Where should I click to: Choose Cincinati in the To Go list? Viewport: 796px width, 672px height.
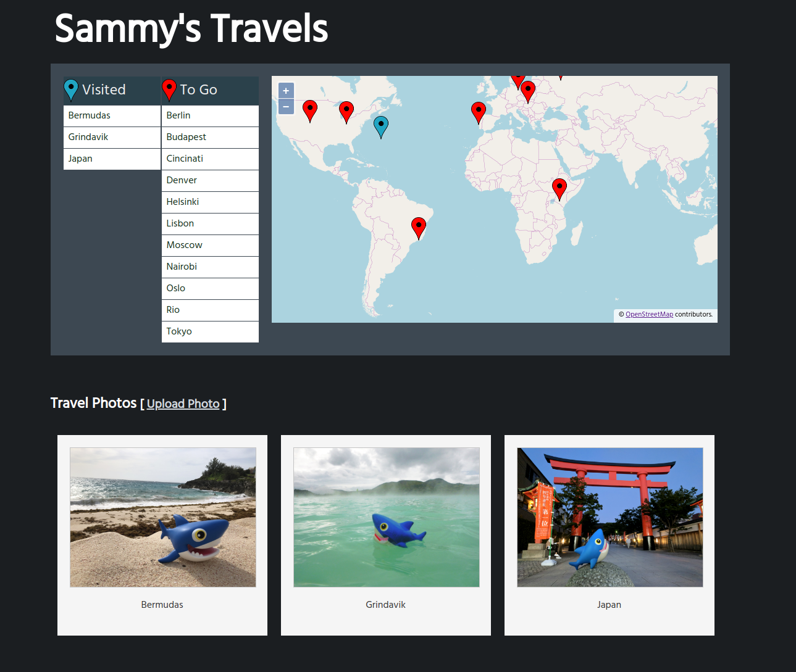click(x=210, y=159)
